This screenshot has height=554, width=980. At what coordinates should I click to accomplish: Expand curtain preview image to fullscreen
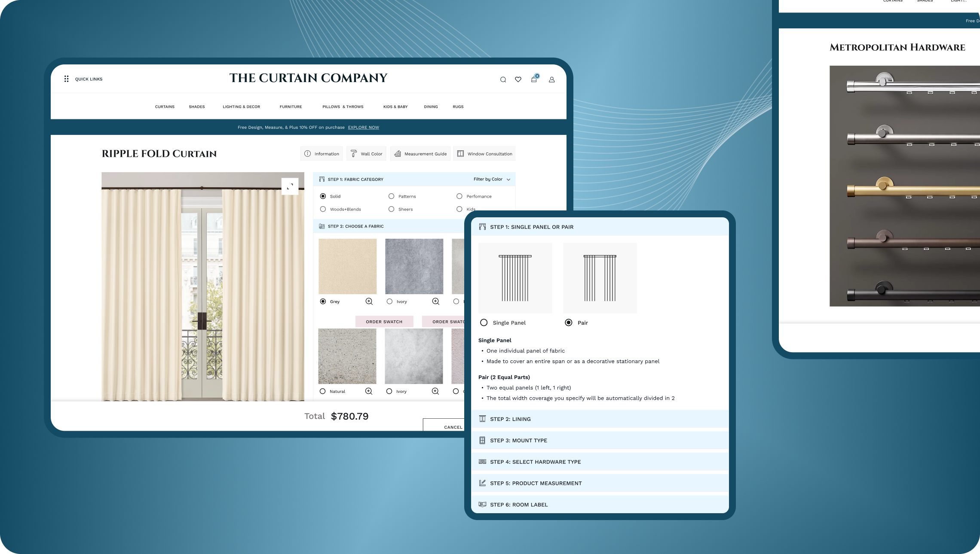(290, 186)
